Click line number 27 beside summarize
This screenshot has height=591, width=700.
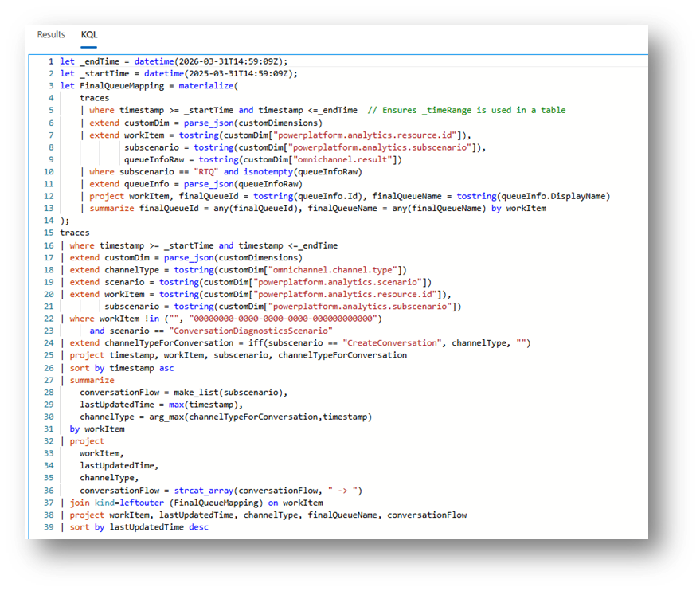(49, 380)
